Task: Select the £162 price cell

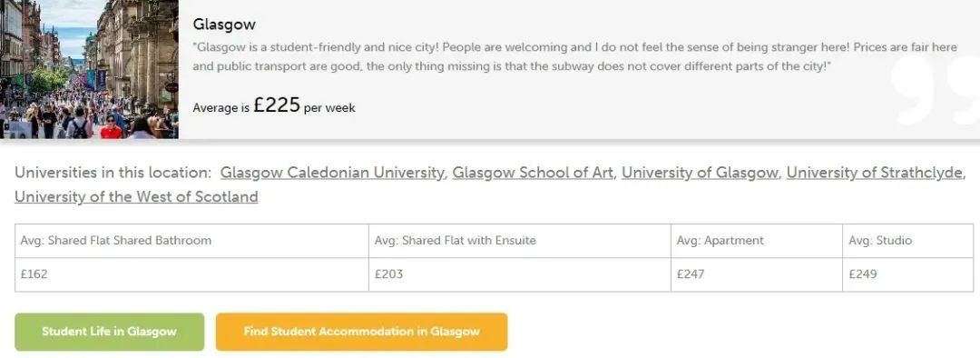Action: (191, 274)
